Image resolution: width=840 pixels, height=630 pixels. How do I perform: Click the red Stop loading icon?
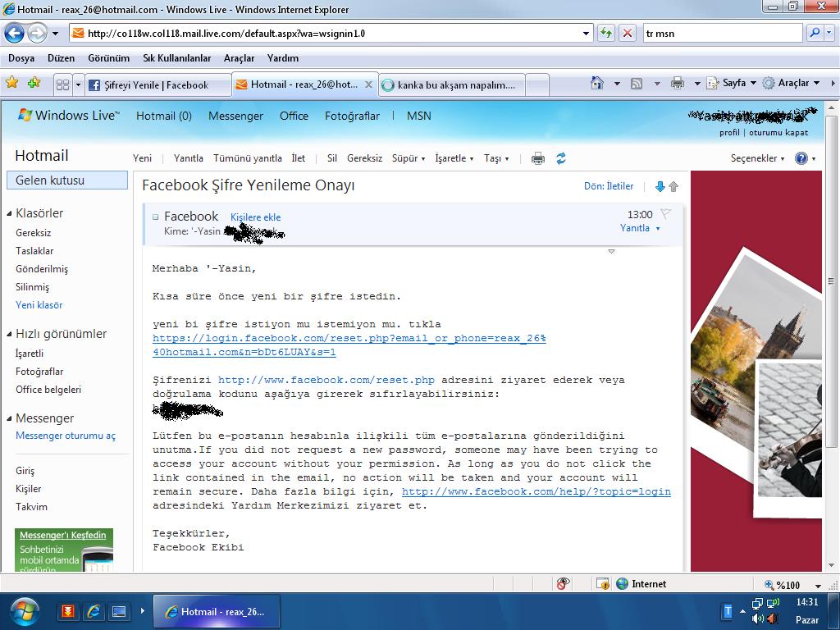pyautogui.click(x=628, y=33)
